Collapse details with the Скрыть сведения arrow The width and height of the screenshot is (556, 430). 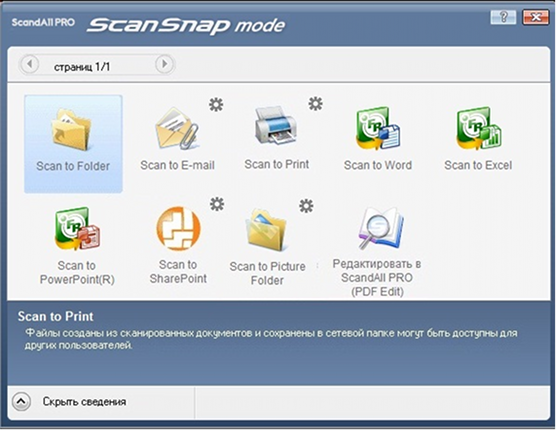coord(21,402)
